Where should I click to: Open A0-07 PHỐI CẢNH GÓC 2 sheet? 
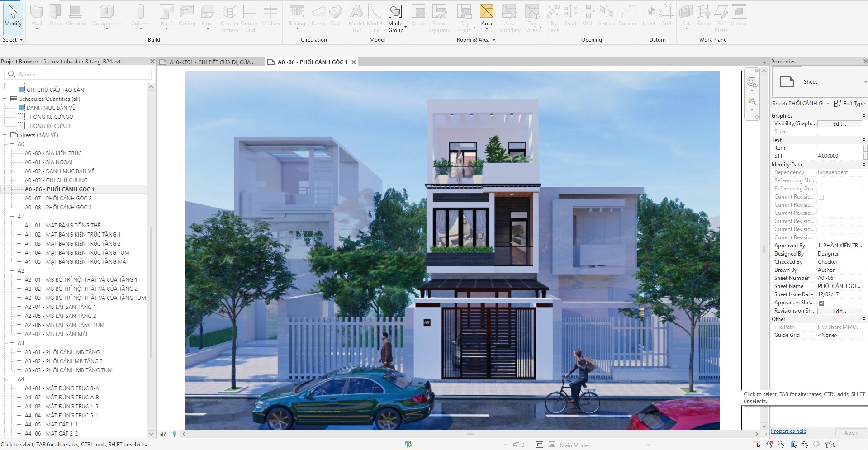[58, 198]
